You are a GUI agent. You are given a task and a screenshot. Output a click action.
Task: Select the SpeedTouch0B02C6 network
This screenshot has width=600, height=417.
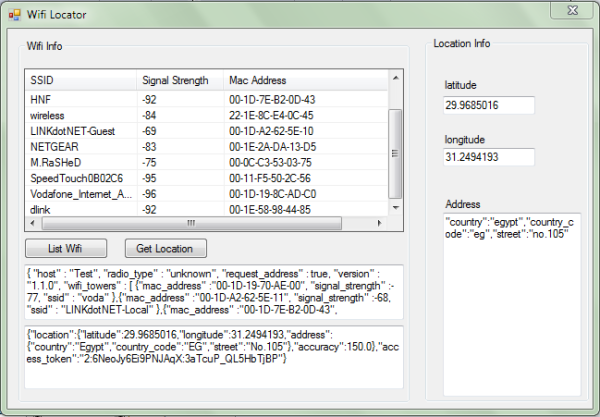click(206, 178)
